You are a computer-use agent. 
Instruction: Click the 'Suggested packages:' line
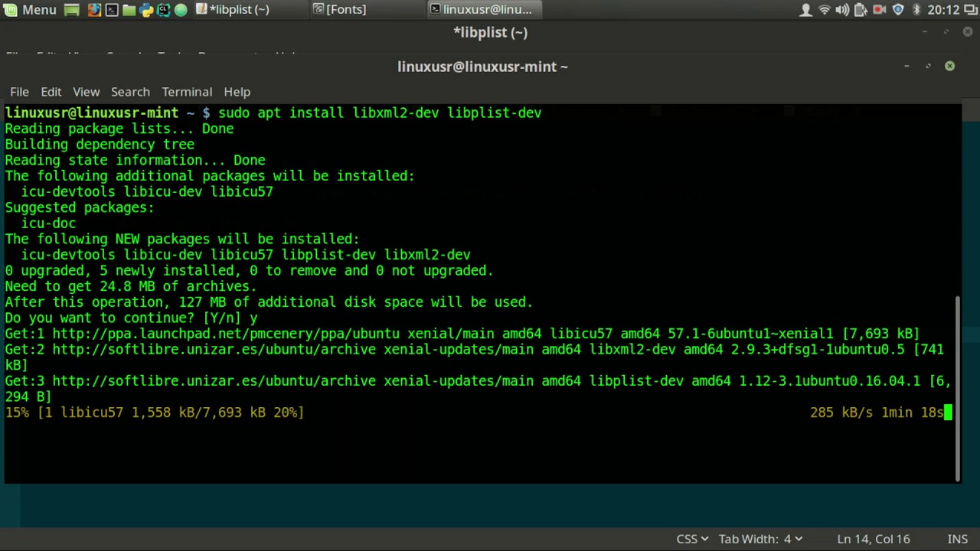[80, 207]
